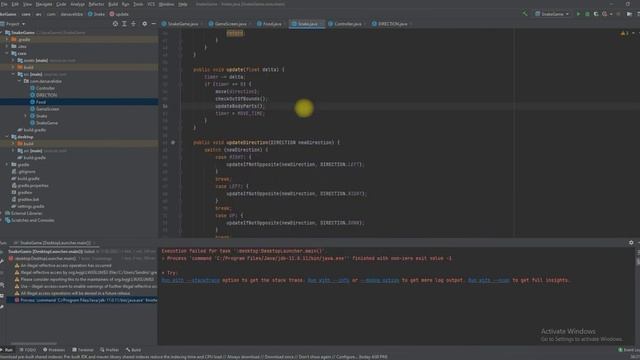Open the Navigate menu
This screenshot has width=640, height=360.
(x=44, y=4)
